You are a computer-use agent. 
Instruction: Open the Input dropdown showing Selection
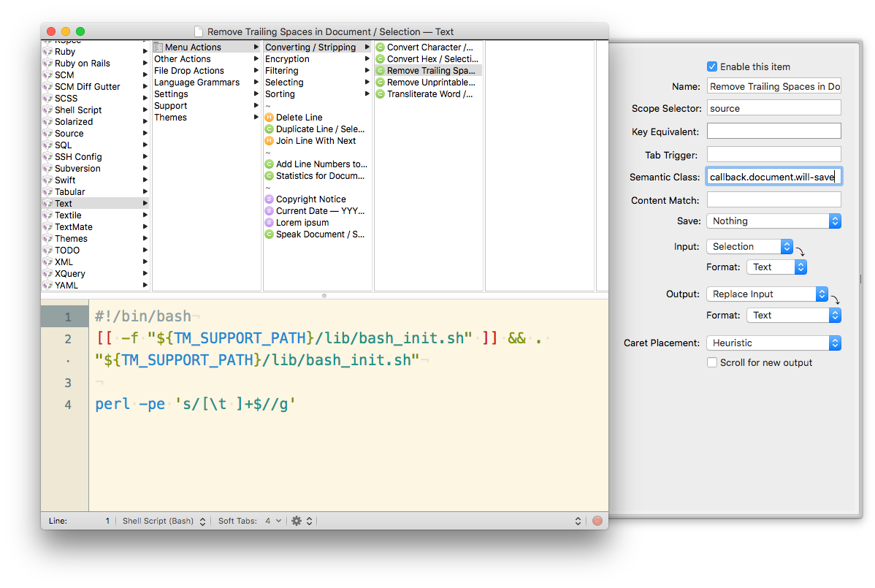pos(750,246)
